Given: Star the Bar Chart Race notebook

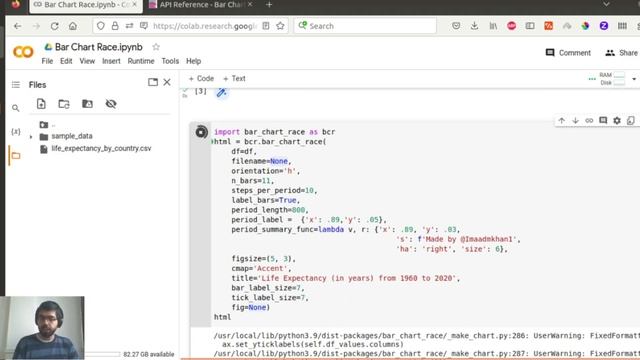Looking at the screenshot, I should 156,47.
